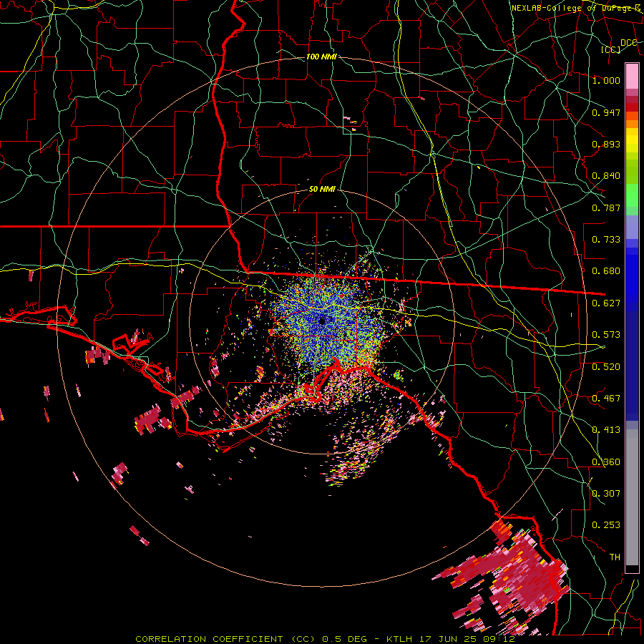Click the pink top segment of color bar
The image size is (644, 644).
point(632,76)
